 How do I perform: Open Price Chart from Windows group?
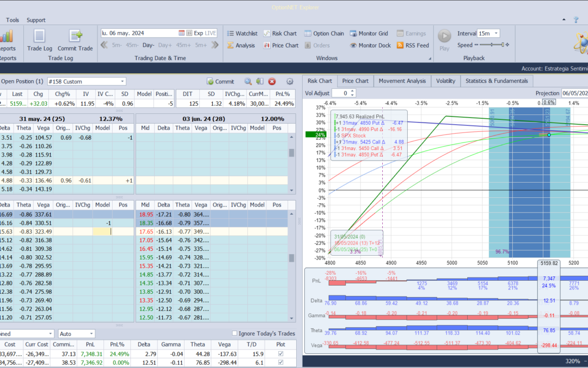(281, 45)
